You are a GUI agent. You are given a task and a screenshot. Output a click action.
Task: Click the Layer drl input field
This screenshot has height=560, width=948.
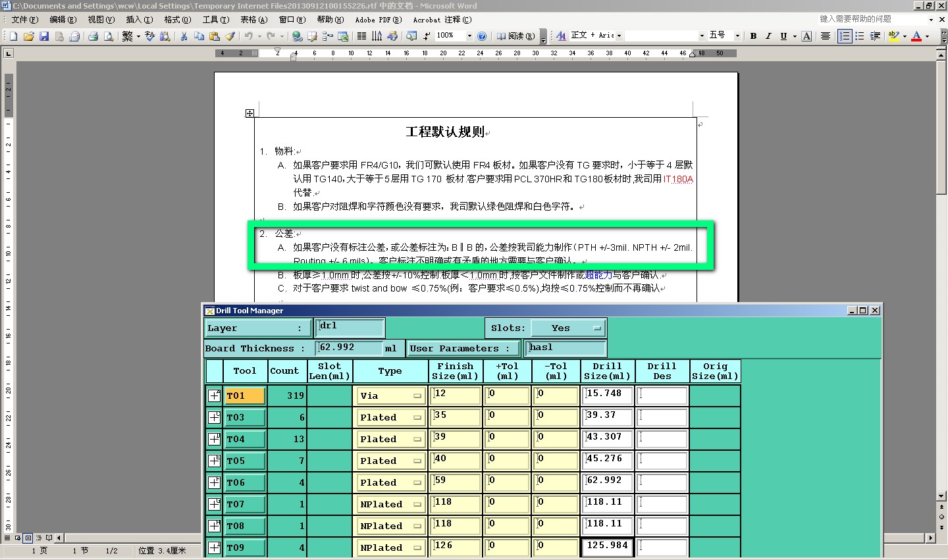pyautogui.click(x=350, y=328)
